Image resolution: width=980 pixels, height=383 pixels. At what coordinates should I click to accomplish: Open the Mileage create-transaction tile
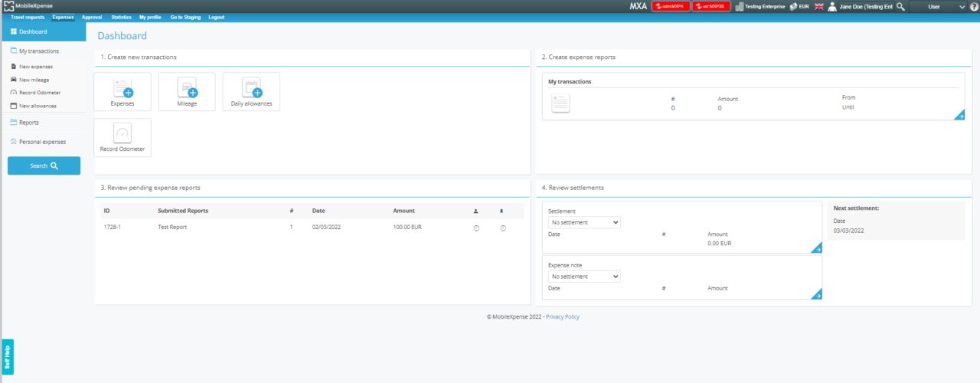point(187,91)
